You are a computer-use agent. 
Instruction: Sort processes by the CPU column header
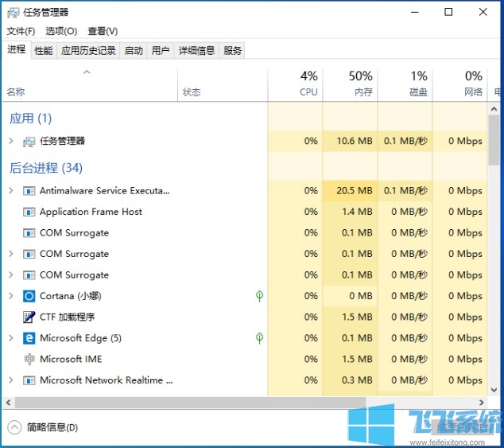click(x=308, y=83)
